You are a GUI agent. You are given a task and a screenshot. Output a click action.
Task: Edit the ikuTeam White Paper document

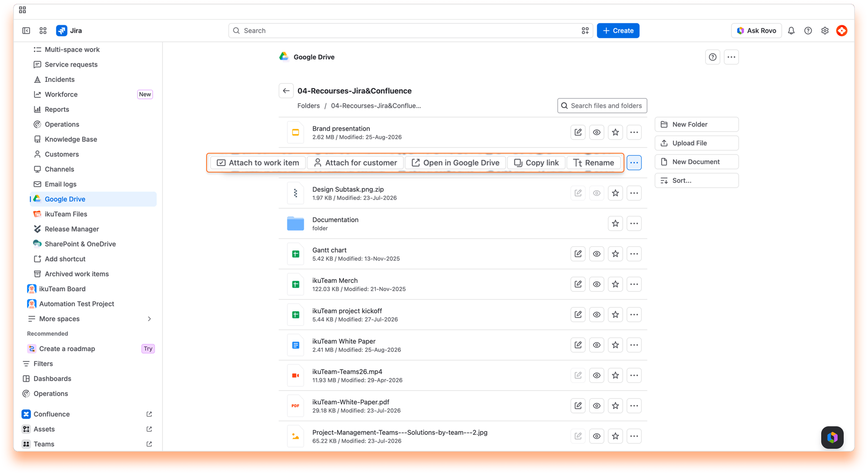coord(578,345)
